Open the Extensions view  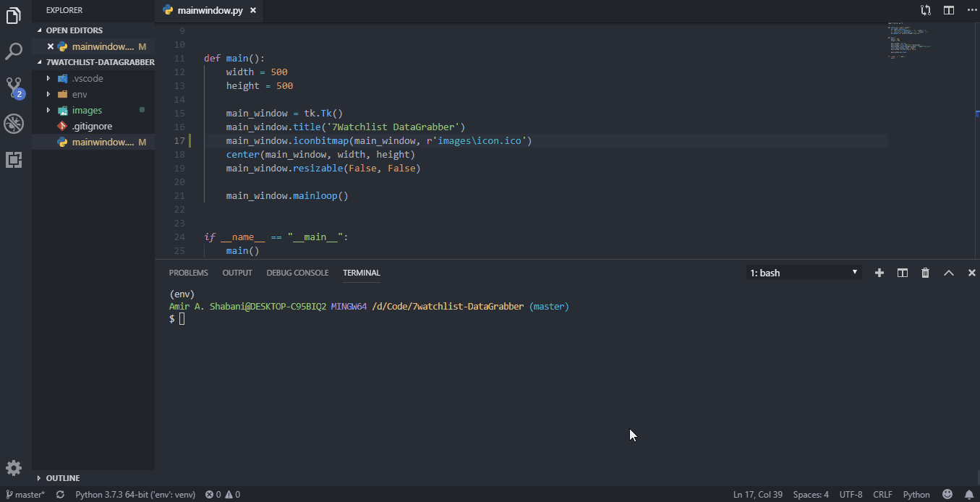(13, 159)
